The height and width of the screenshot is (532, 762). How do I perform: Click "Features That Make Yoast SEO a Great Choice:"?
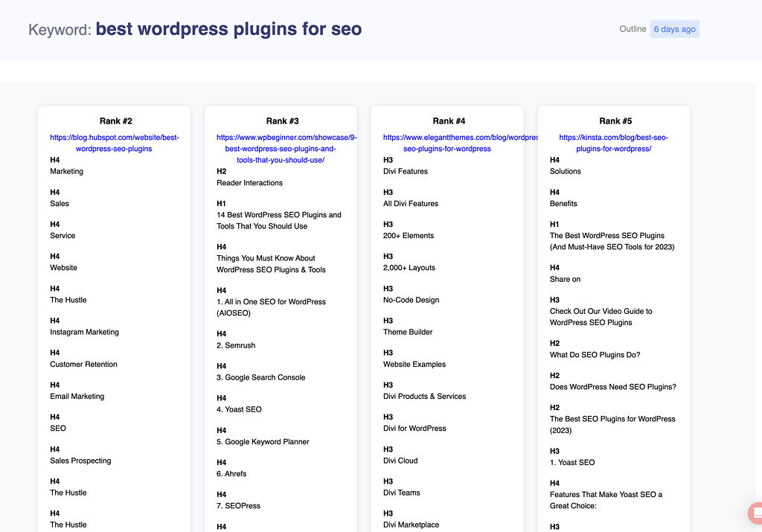[x=606, y=500]
